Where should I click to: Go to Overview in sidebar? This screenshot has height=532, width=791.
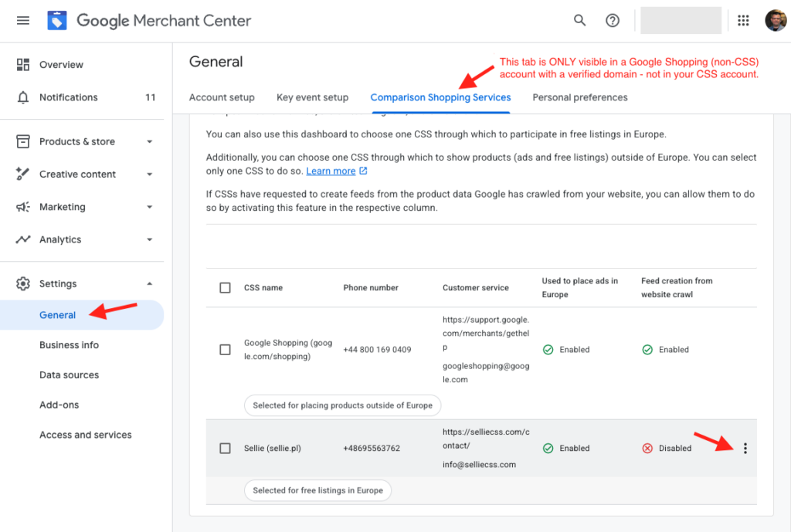(x=61, y=65)
